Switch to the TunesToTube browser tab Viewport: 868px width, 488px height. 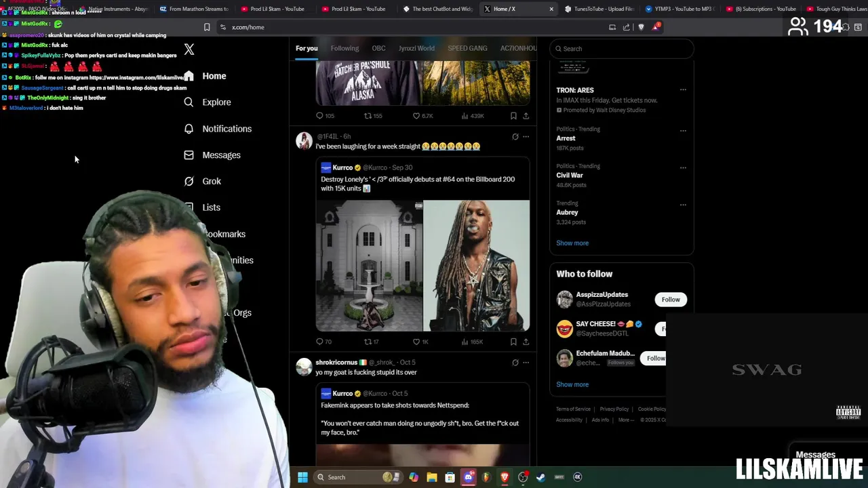point(599,9)
